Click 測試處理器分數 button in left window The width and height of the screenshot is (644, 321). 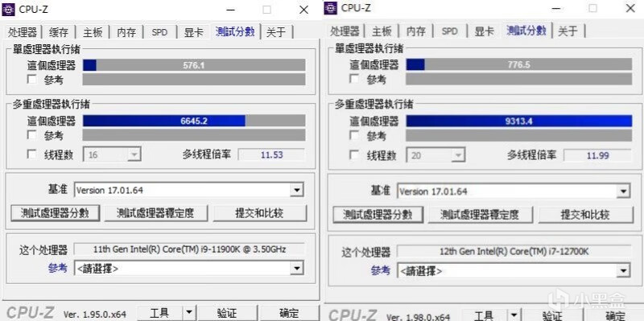(x=55, y=213)
